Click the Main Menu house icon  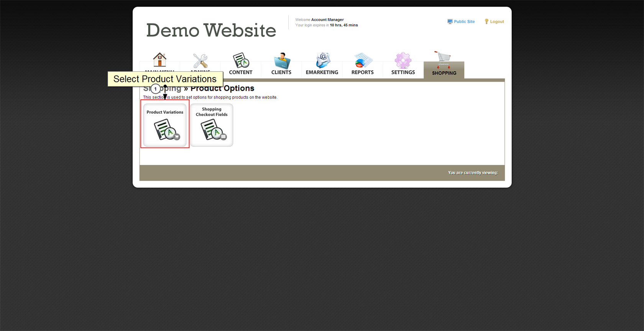tap(159, 60)
